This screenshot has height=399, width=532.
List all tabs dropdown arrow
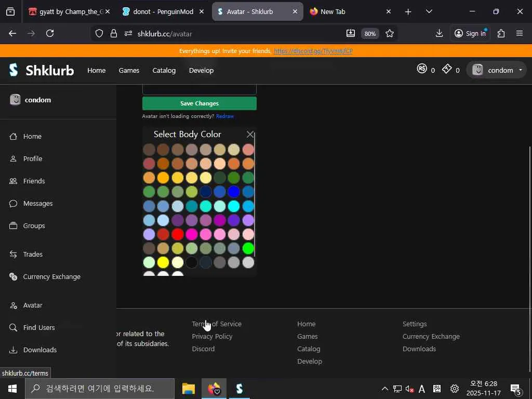pyautogui.click(x=429, y=11)
